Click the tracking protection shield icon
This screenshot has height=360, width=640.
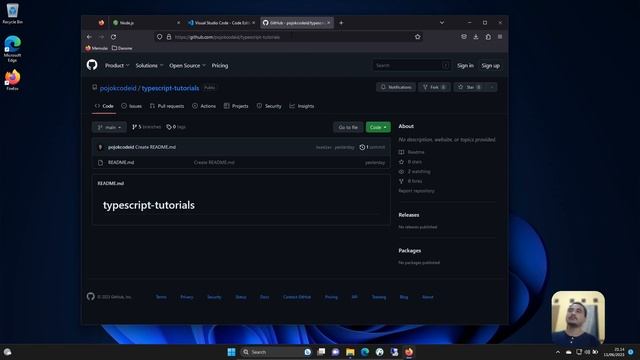[x=159, y=37]
